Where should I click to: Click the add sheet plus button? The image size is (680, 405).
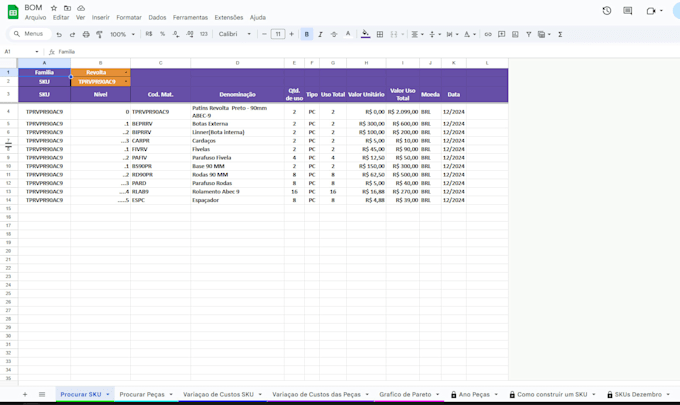point(25,394)
